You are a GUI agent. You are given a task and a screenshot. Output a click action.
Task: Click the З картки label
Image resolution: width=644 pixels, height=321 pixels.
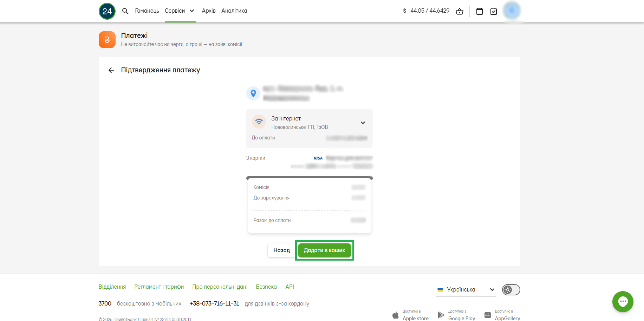point(255,158)
